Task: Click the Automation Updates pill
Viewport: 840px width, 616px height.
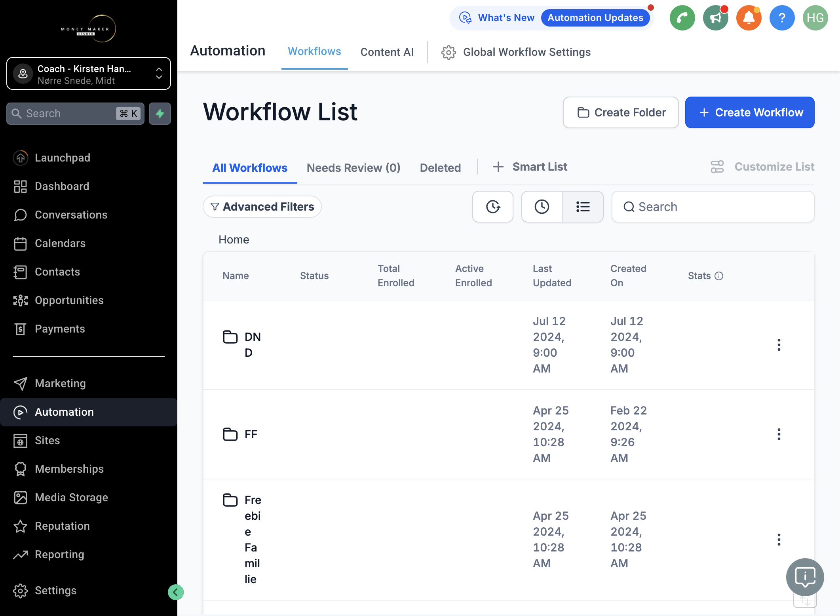Action: pos(595,18)
